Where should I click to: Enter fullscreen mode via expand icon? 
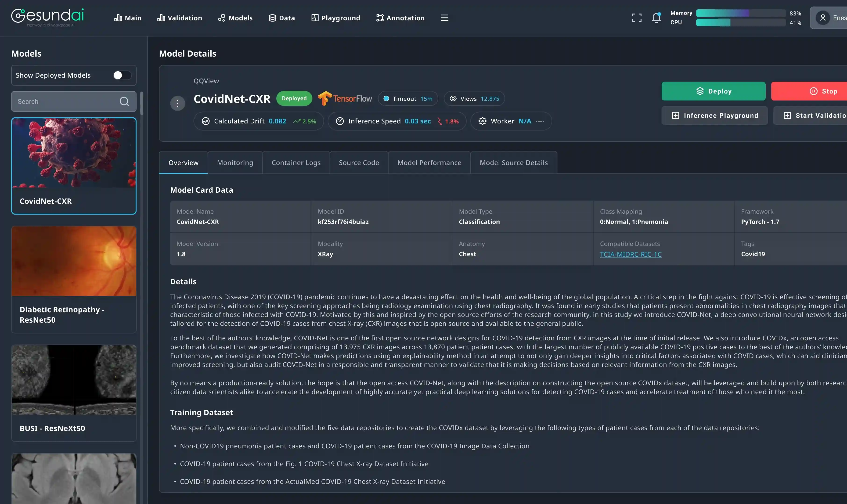pyautogui.click(x=636, y=18)
